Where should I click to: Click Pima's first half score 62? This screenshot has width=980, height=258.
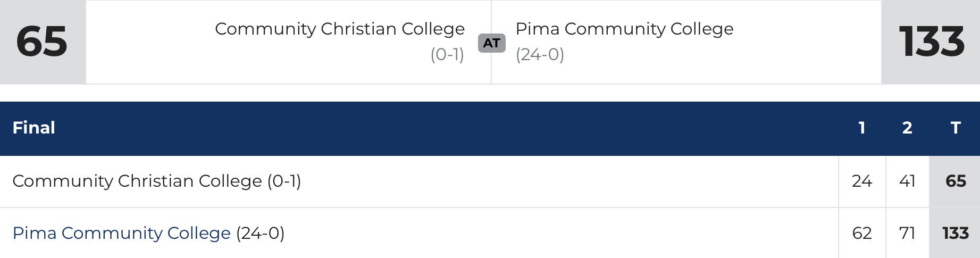(862, 233)
